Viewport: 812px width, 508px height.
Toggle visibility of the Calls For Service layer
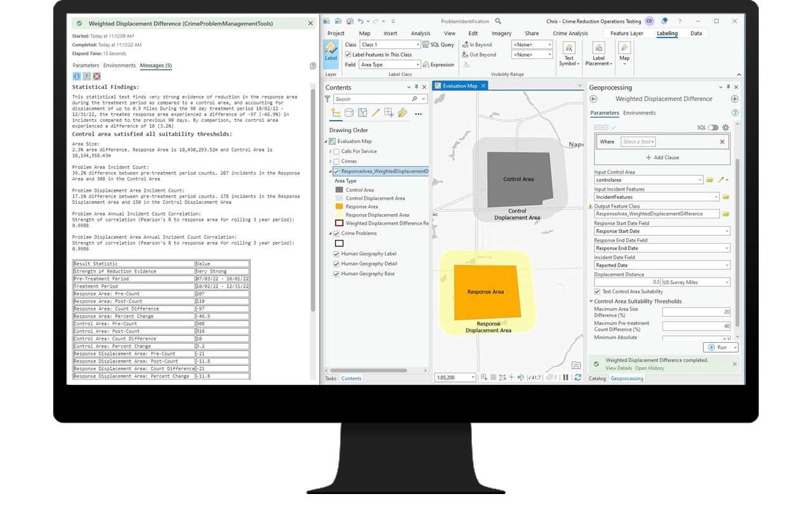(x=336, y=151)
